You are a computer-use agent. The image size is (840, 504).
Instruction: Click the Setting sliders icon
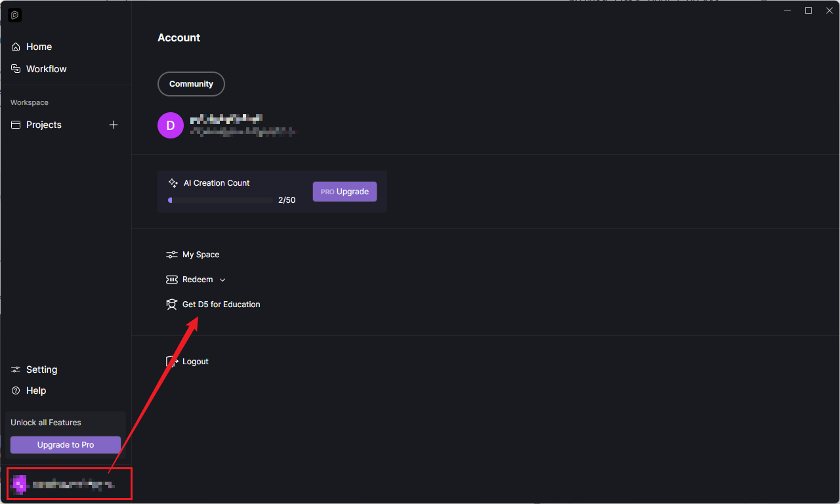[16, 369]
